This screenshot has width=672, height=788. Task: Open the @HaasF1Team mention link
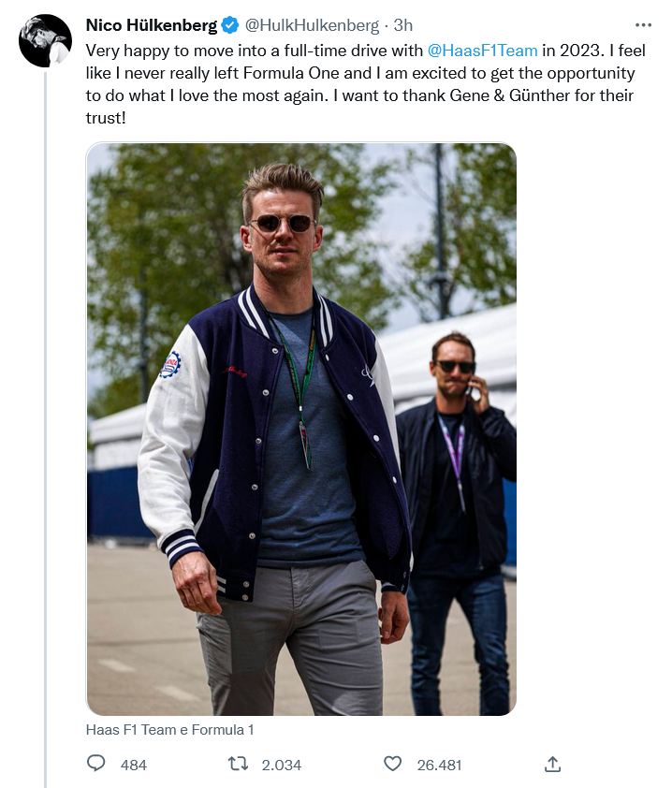tap(482, 51)
